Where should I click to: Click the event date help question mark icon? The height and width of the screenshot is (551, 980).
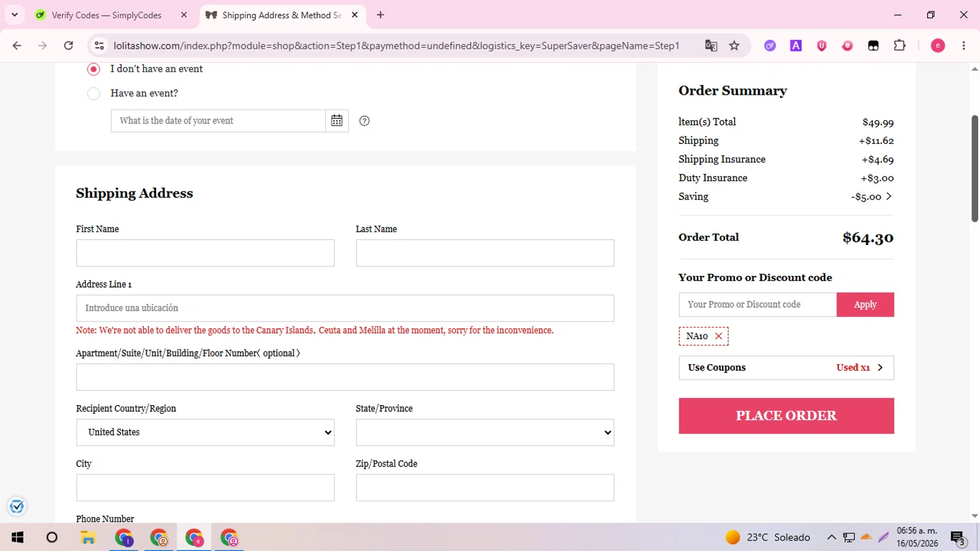coord(365,121)
